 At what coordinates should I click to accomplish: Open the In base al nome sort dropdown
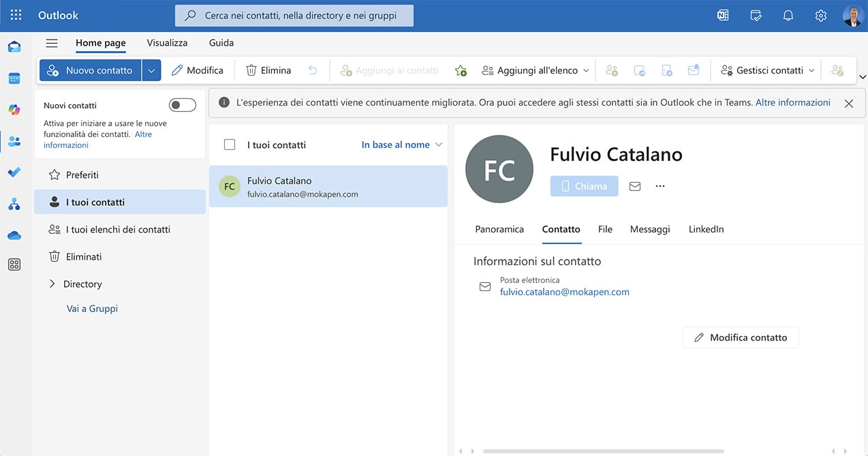tap(401, 145)
